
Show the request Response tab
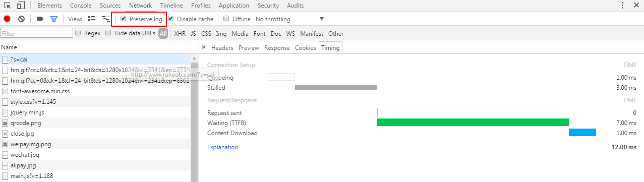pyautogui.click(x=277, y=48)
